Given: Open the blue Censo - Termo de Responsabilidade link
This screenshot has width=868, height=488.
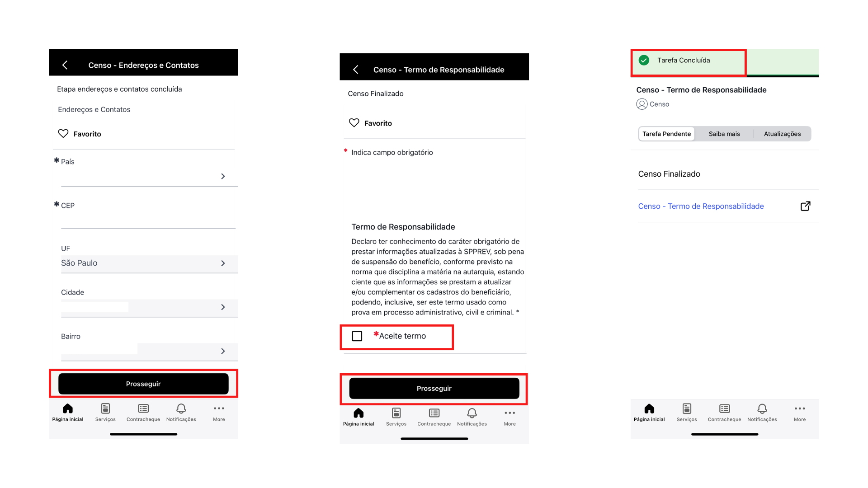Looking at the screenshot, I should tap(701, 206).
